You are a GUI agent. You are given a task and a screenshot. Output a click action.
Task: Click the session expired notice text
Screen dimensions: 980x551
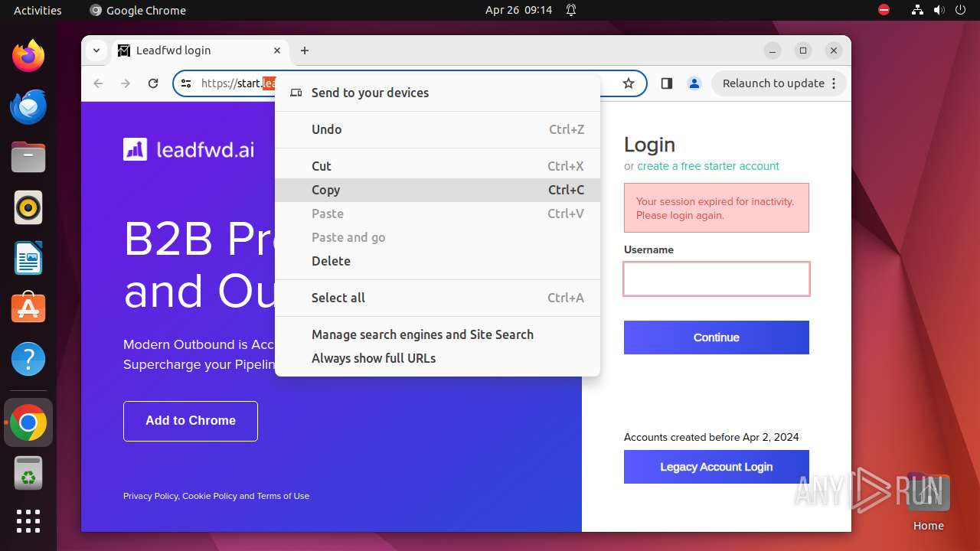click(x=715, y=208)
